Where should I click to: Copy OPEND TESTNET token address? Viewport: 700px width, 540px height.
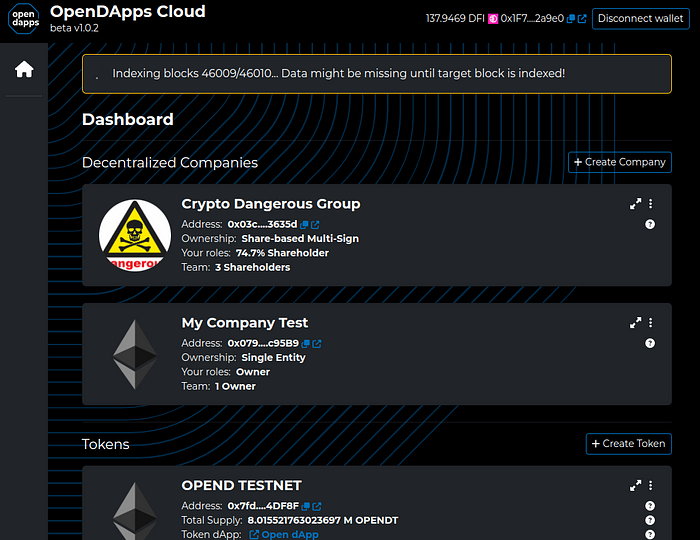point(306,506)
